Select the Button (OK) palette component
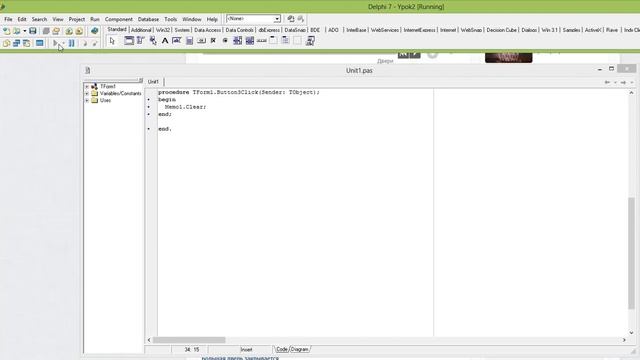 click(201, 40)
